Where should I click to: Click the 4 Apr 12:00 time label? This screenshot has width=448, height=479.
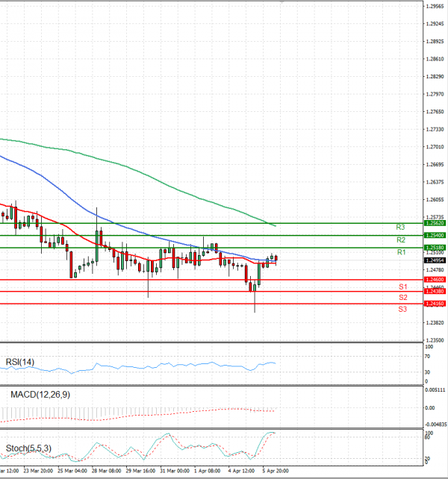click(241, 471)
